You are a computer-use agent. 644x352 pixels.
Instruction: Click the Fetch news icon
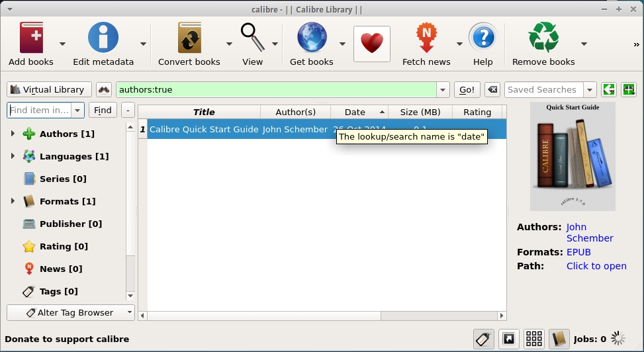click(426, 37)
